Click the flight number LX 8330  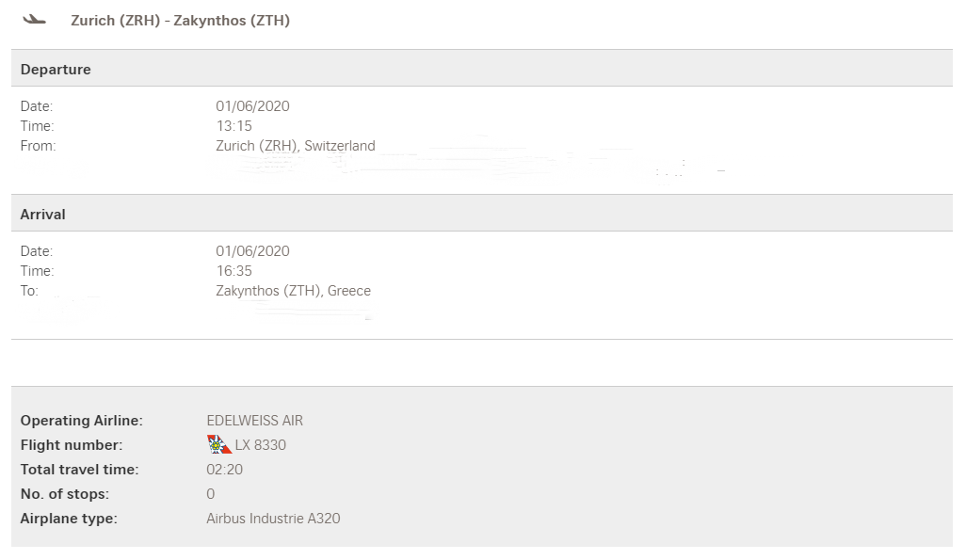tap(260, 445)
